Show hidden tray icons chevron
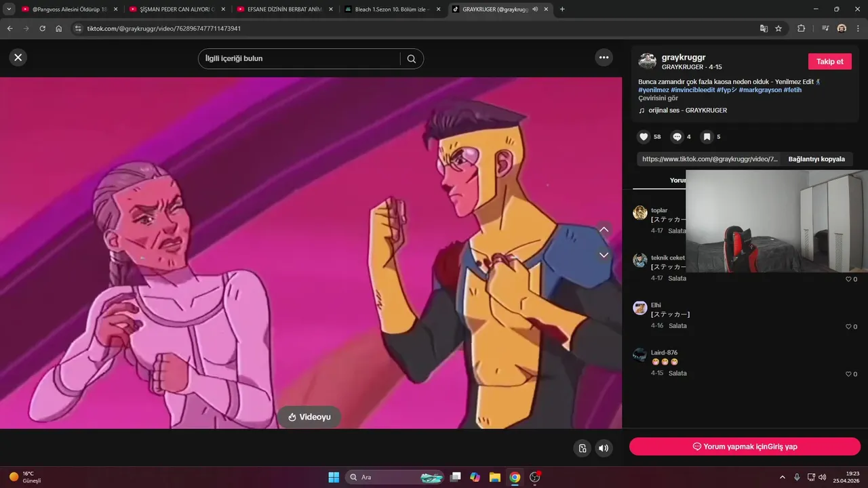868x488 pixels. tap(783, 477)
